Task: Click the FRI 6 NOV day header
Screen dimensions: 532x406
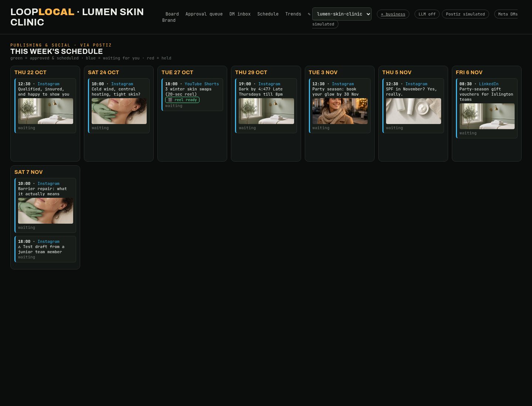Action: click(x=469, y=72)
